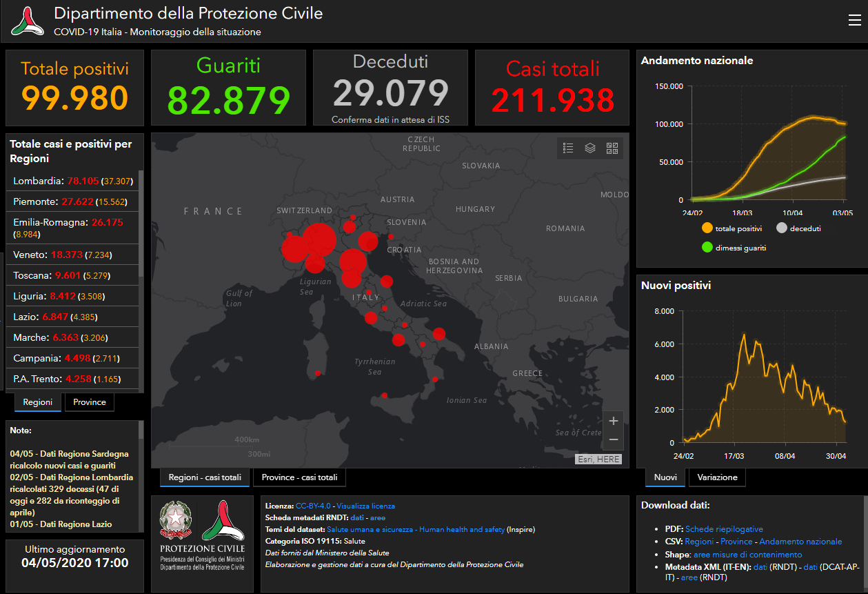Viewport: 868px width, 594px height.
Task: Download the 'Schede riepilogative' PDF
Action: pyautogui.click(x=724, y=528)
